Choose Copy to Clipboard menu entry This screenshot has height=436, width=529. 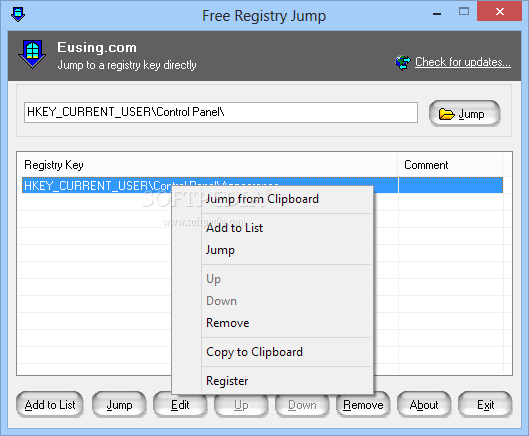pos(254,352)
